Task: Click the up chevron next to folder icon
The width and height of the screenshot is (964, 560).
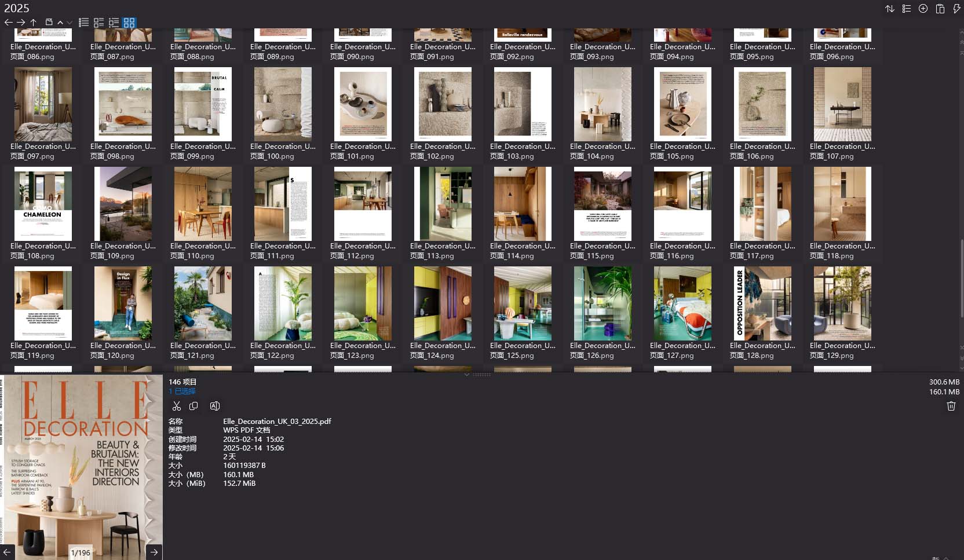Action: point(60,22)
